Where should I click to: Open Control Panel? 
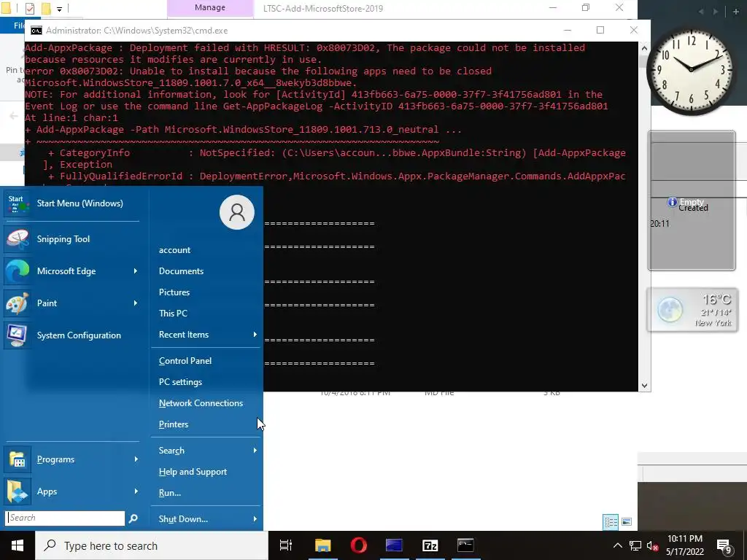pos(185,361)
